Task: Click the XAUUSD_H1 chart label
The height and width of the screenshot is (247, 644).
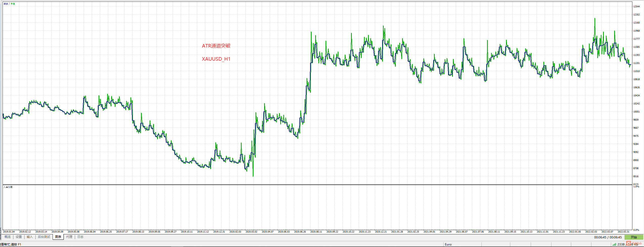Action: click(x=216, y=59)
